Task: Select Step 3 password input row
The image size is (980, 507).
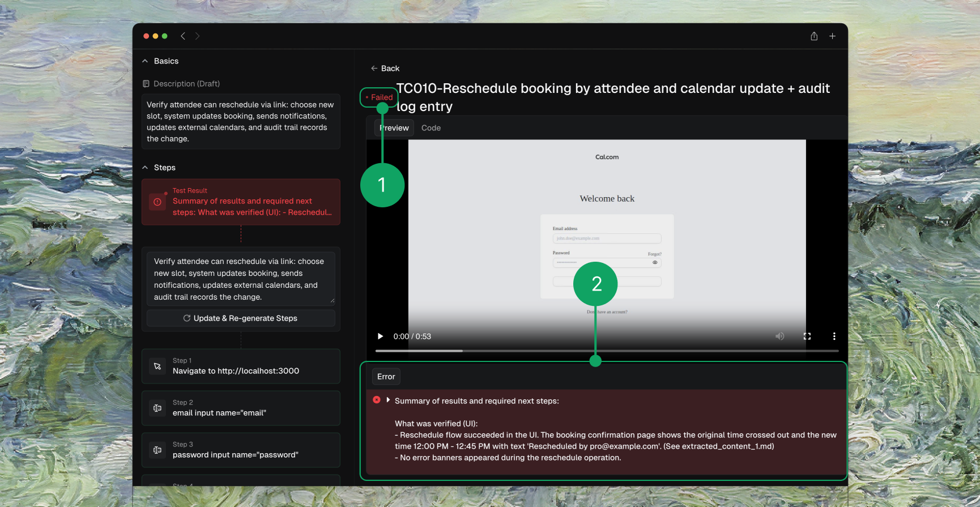Action: coord(241,450)
